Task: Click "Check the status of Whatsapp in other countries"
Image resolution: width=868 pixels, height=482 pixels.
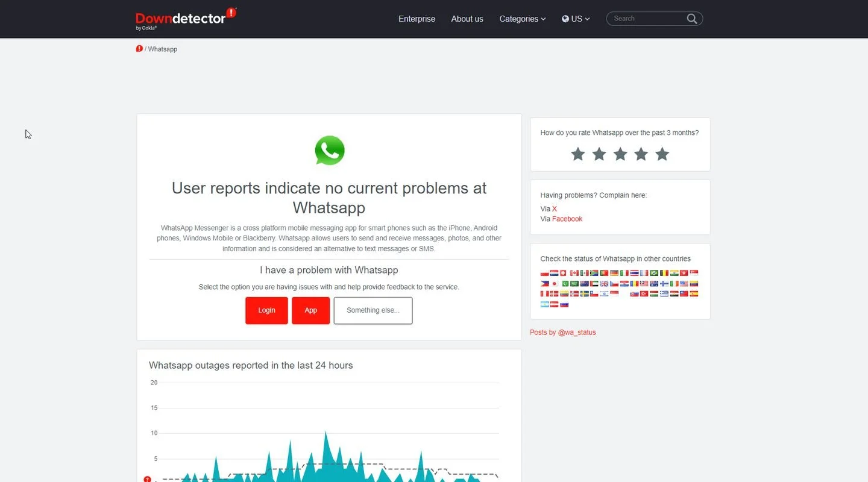Action: click(x=615, y=259)
